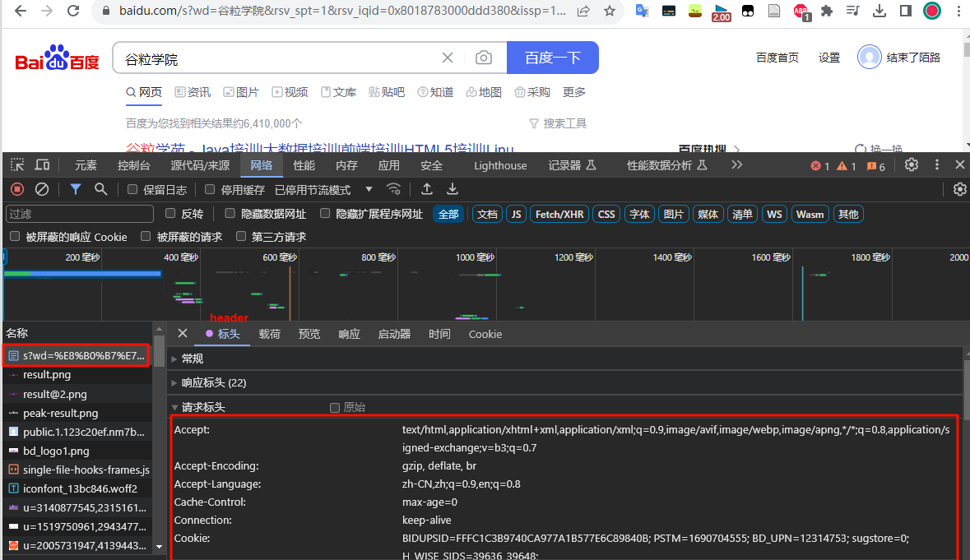Check the 第三方请求 checkbox

point(240,236)
